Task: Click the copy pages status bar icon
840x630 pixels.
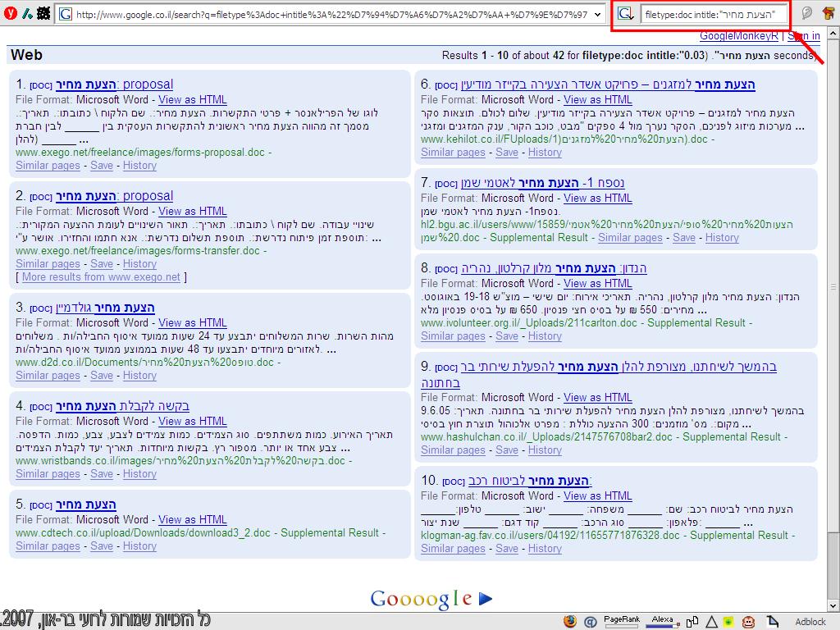Action: pos(692,622)
